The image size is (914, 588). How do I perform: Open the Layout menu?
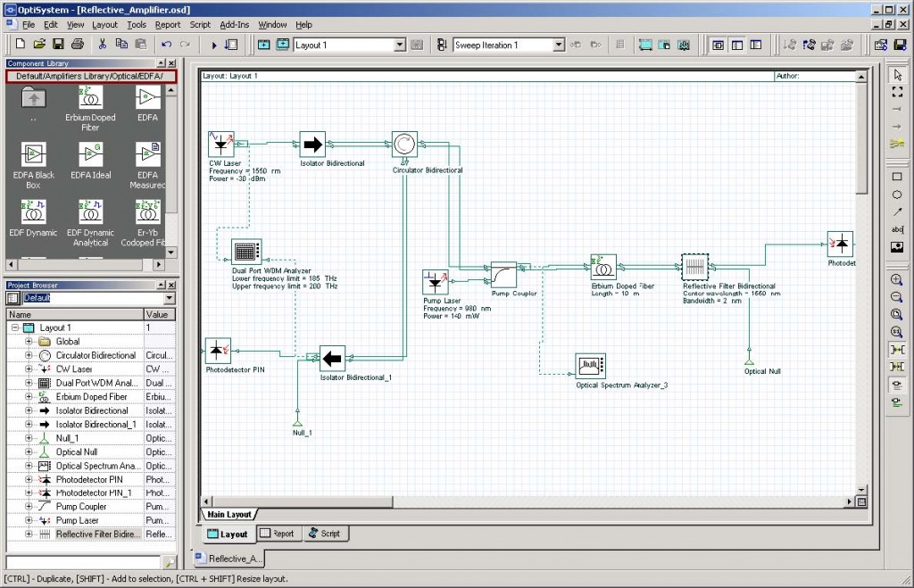pos(105,24)
